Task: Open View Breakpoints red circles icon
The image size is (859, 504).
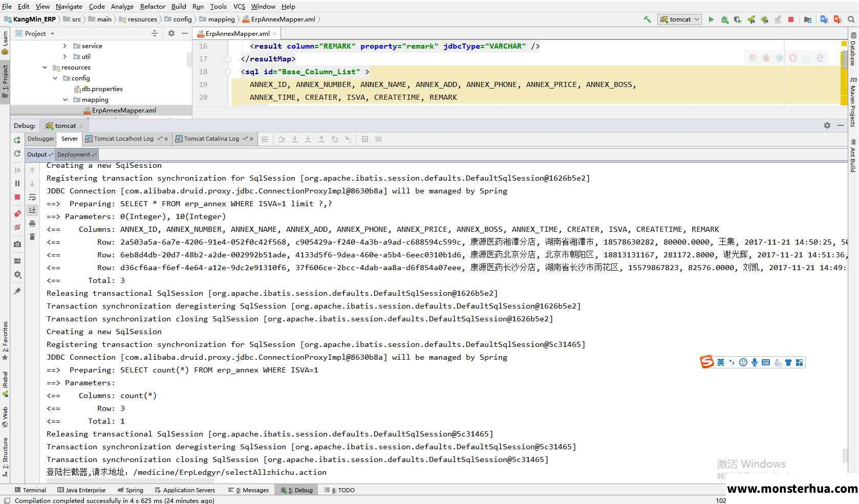Action: point(17,213)
